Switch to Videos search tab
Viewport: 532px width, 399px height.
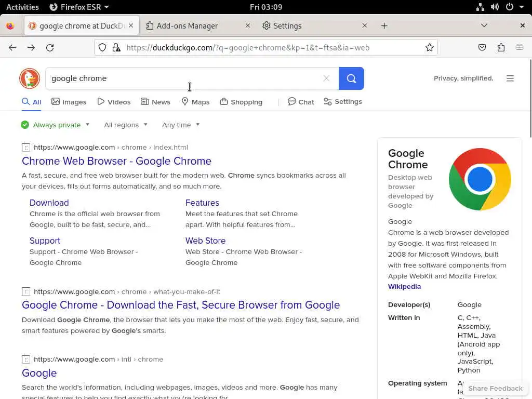pyautogui.click(x=114, y=102)
